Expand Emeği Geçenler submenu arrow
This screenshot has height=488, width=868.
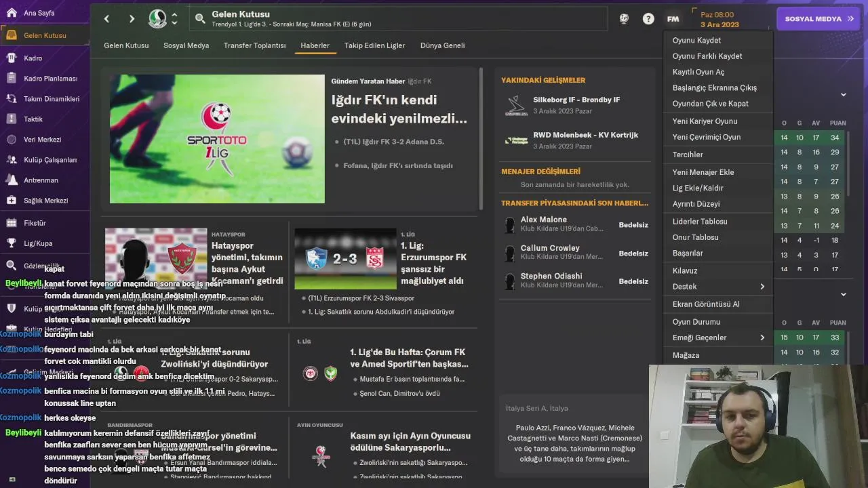[x=762, y=338]
